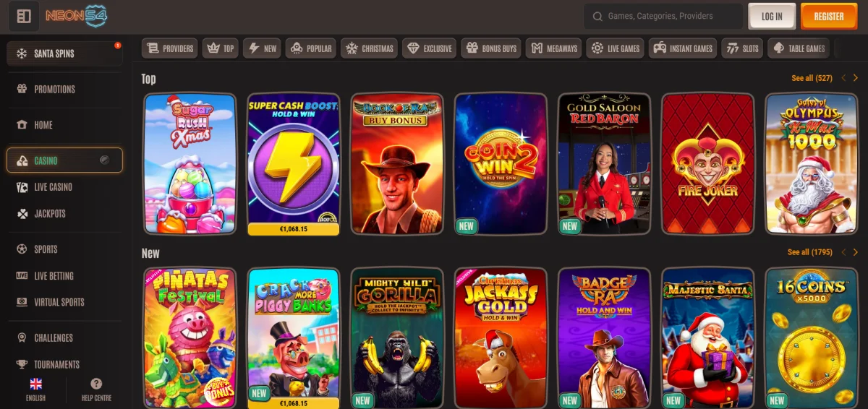Click the orange Register button

(x=829, y=16)
